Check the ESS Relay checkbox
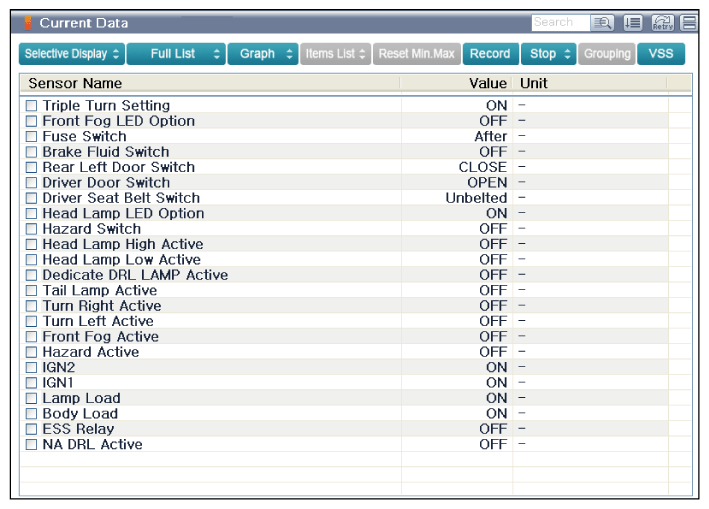709x509 pixels. point(31,429)
